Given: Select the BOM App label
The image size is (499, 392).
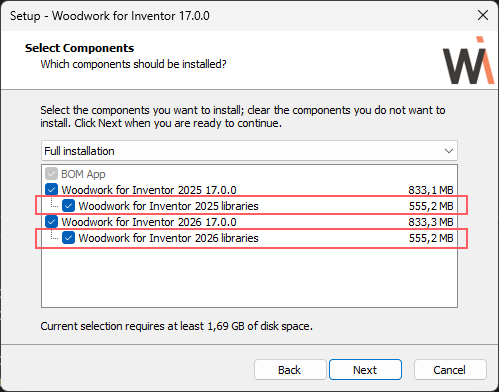Looking at the screenshot, I should [x=83, y=174].
